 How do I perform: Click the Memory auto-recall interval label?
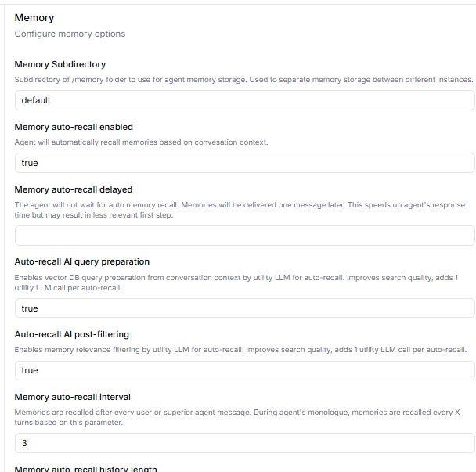(73, 397)
